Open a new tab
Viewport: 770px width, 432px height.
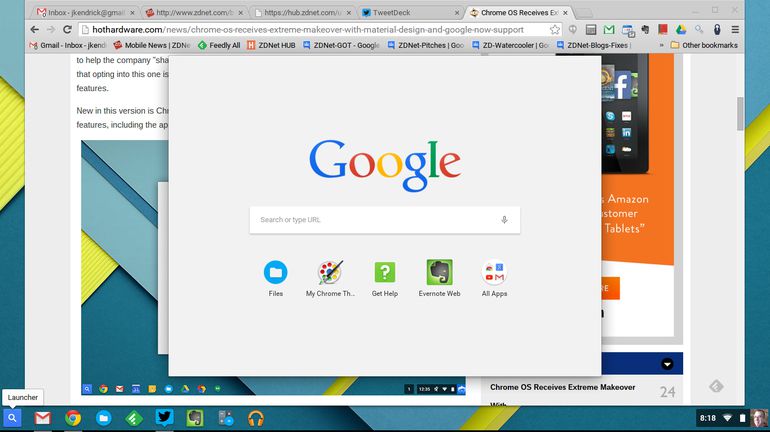583,13
